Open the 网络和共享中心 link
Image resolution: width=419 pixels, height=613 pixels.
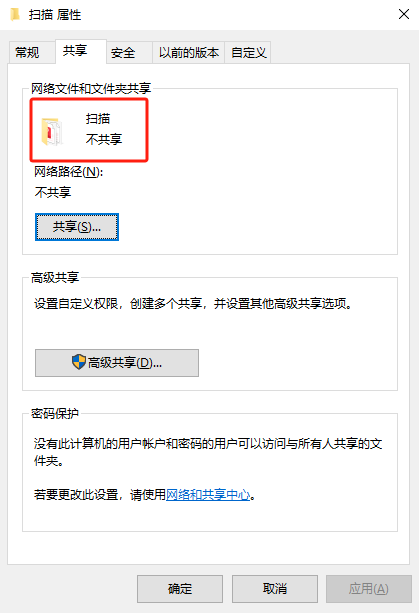(x=208, y=495)
